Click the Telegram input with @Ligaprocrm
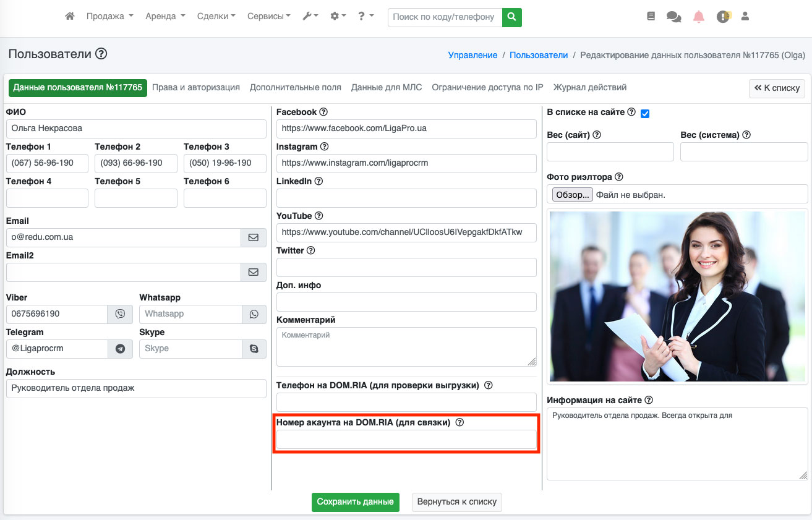The width and height of the screenshot is (812, 520). [57, 349]
